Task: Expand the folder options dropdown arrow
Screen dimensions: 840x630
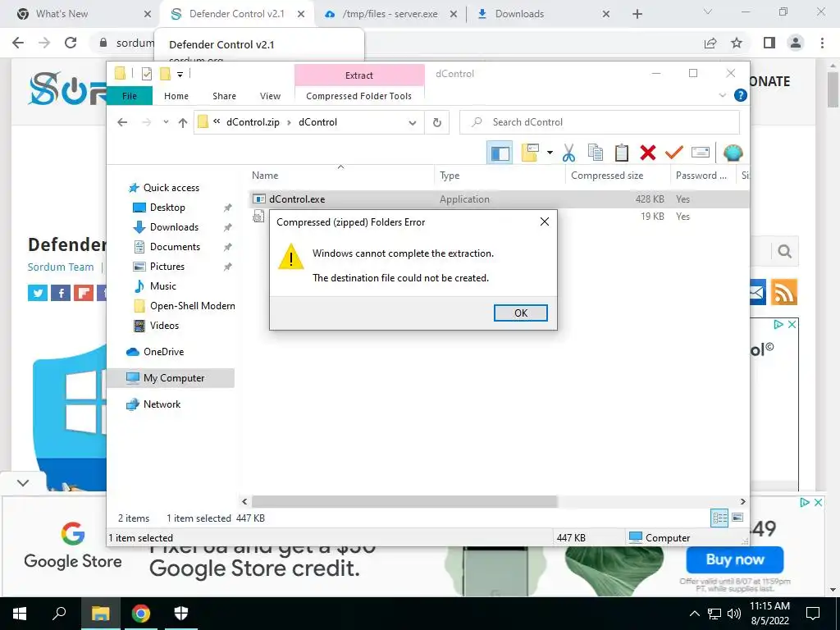Action: [550, 153]
